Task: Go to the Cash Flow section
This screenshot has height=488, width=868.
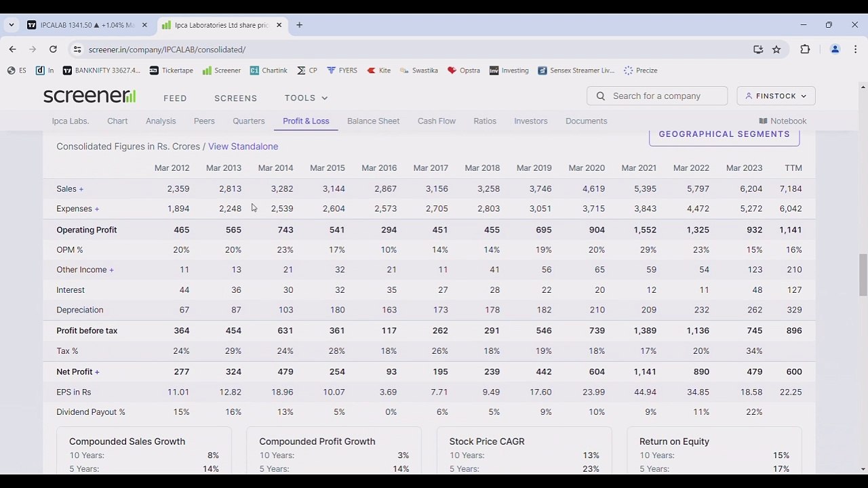Action: pyautogui.click(x=437, y=121)
